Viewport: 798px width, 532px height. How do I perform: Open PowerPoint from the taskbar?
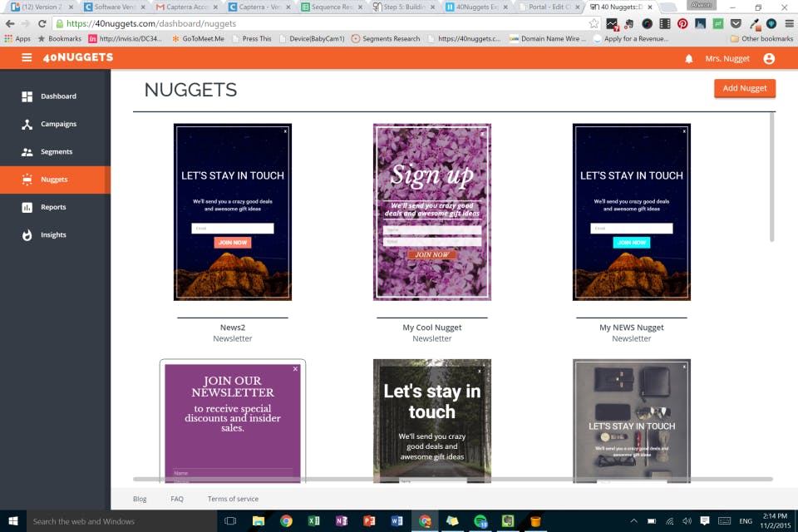tap(369, 521)
